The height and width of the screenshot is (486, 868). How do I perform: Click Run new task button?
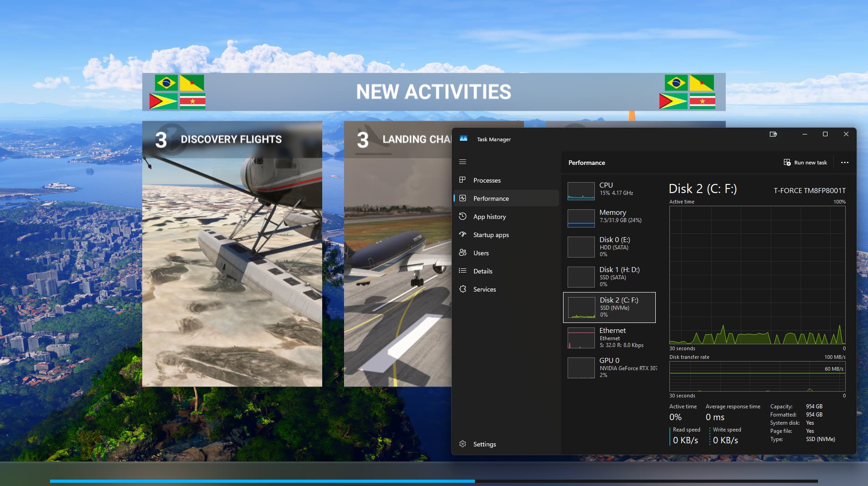point(805,162)
